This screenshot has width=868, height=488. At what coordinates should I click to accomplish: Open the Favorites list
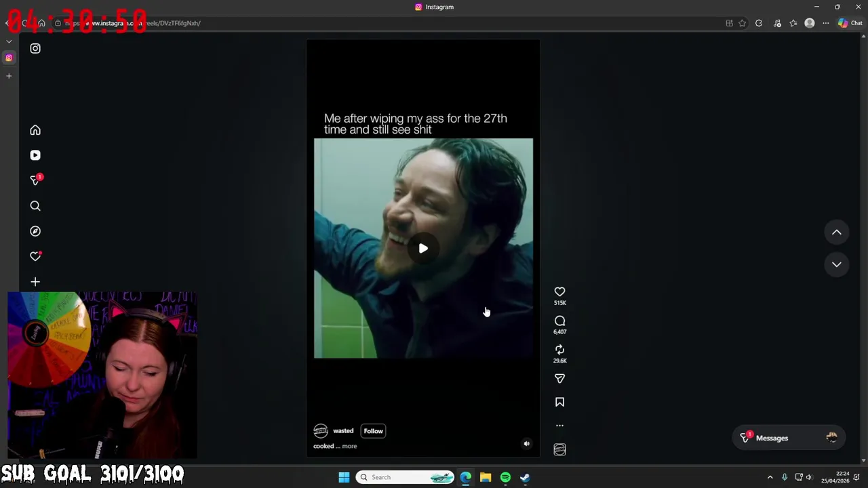[793, 23]
